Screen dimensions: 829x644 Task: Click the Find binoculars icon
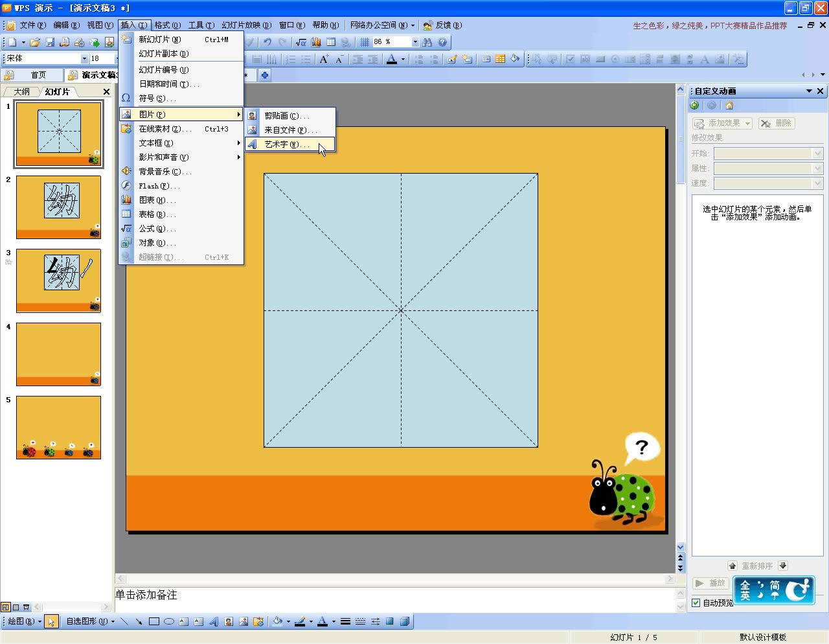(x=427, y=42)
